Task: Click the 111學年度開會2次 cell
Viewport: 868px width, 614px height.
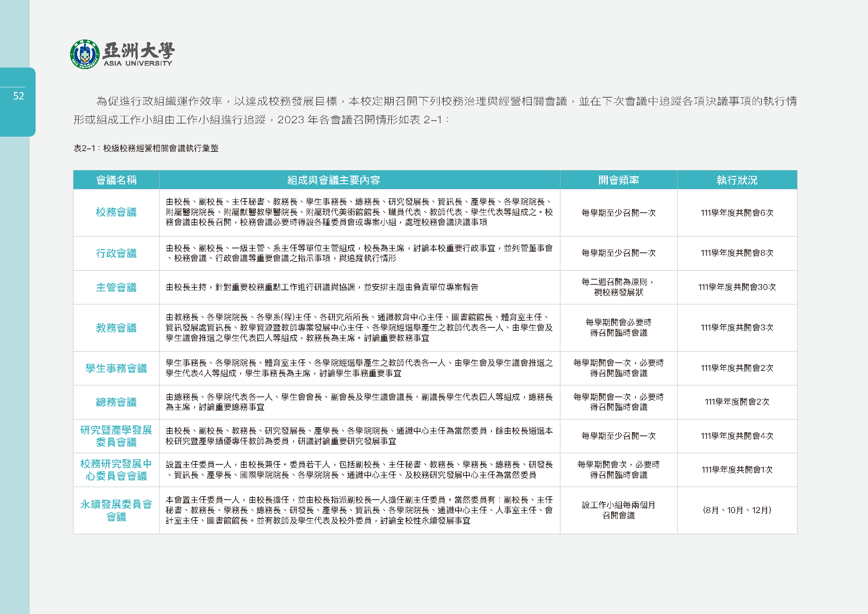Action: click(737, 402)
